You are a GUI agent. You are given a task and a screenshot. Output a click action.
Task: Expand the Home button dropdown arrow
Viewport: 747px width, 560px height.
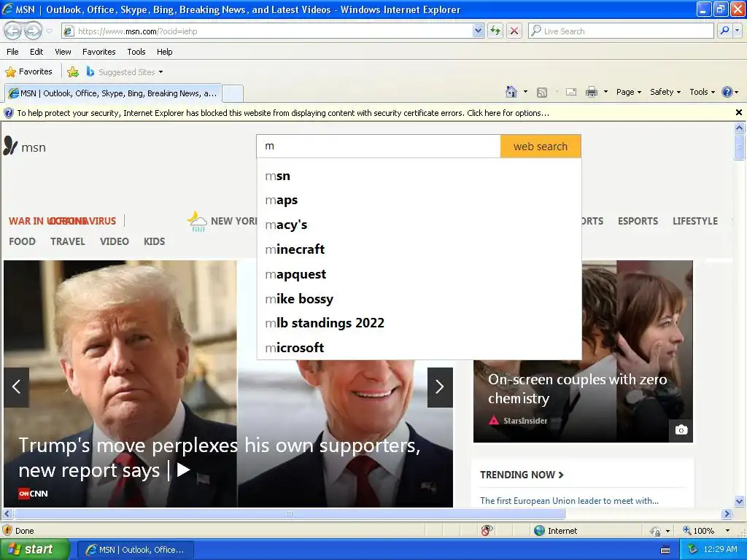pos(525,92)
